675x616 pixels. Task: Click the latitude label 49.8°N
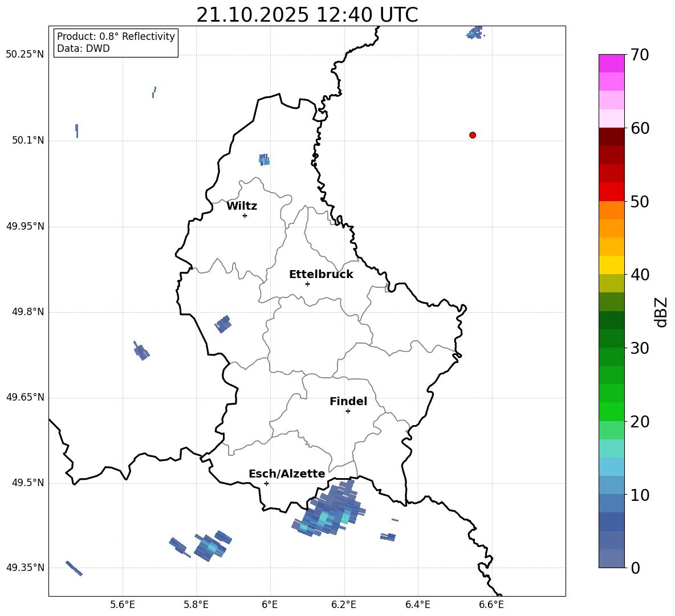click(28, 312)
